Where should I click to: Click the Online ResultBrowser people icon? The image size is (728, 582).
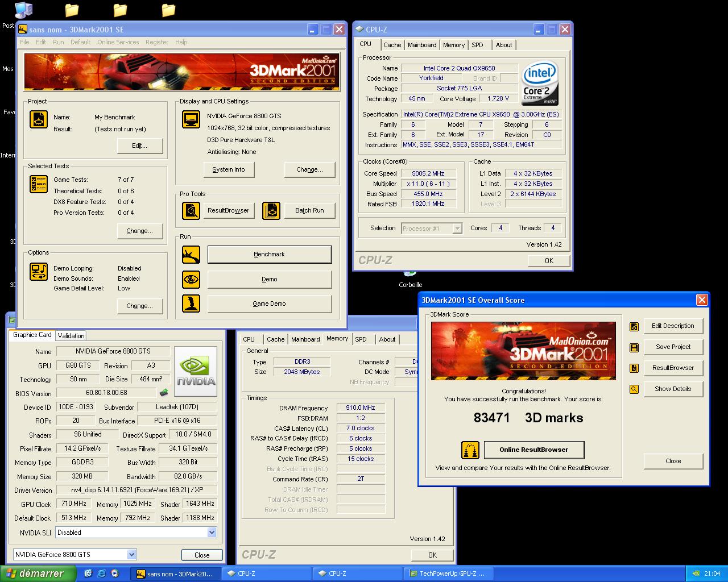470,450
